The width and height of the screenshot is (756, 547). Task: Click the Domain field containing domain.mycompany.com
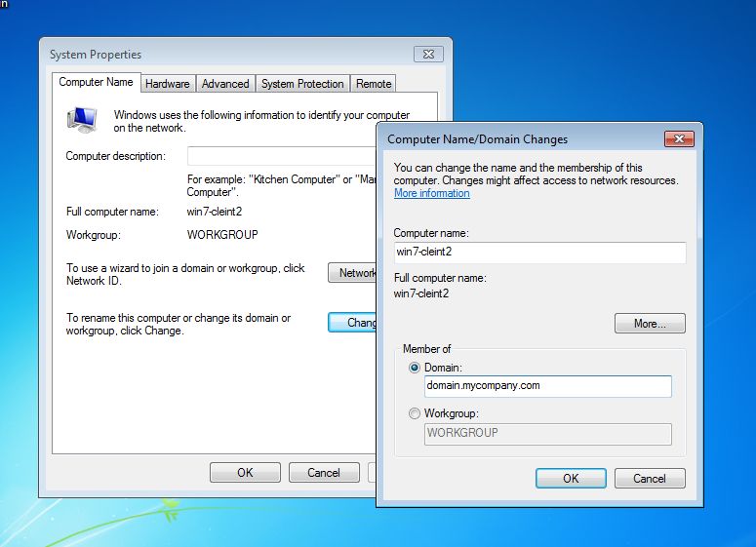[x=547, y=386]
